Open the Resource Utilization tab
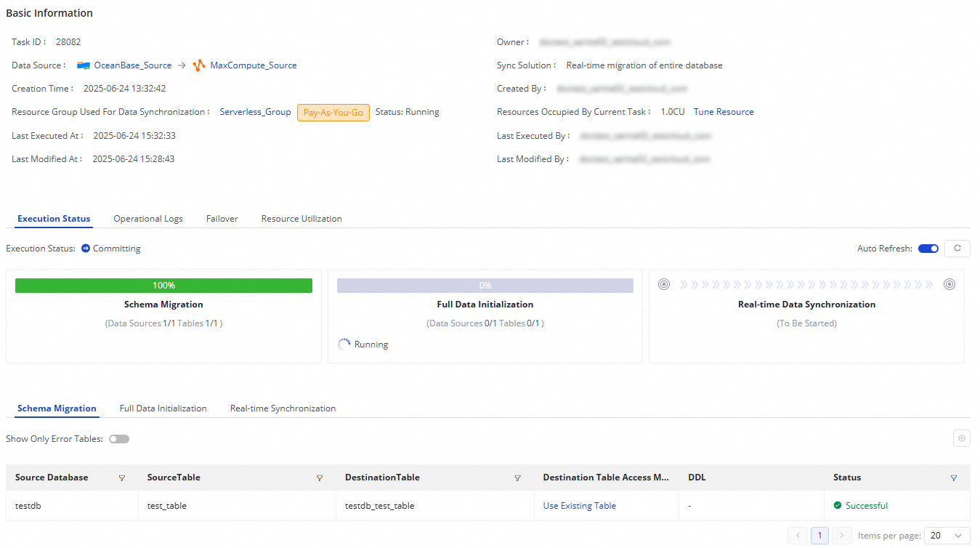The width and height of the screenshot is (980, 548). 301,219
